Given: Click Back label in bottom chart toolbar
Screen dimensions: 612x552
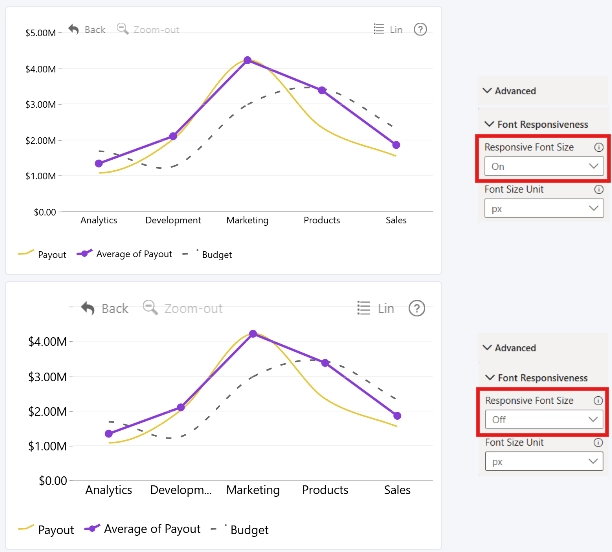Looking at the screenshot, I should [x=115, y=308].
